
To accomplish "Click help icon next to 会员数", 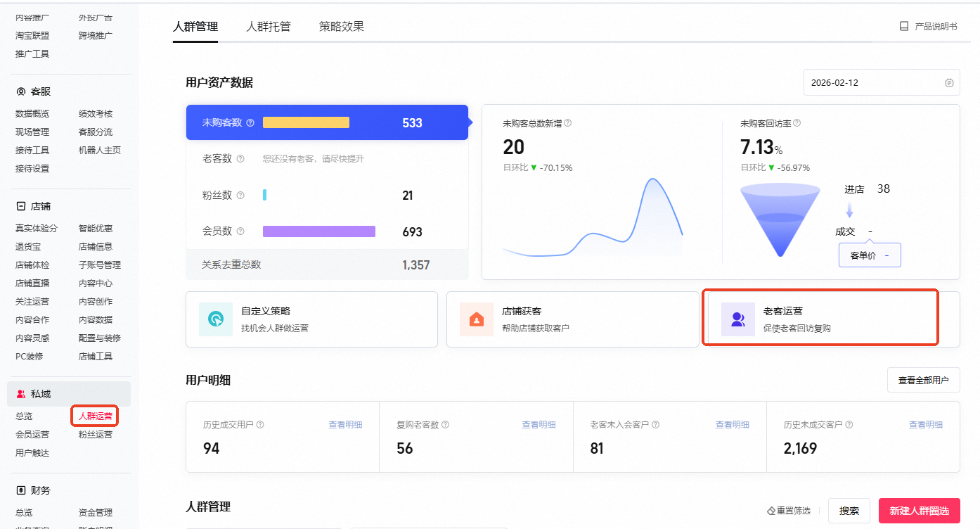I will click(x=240, y=231).
